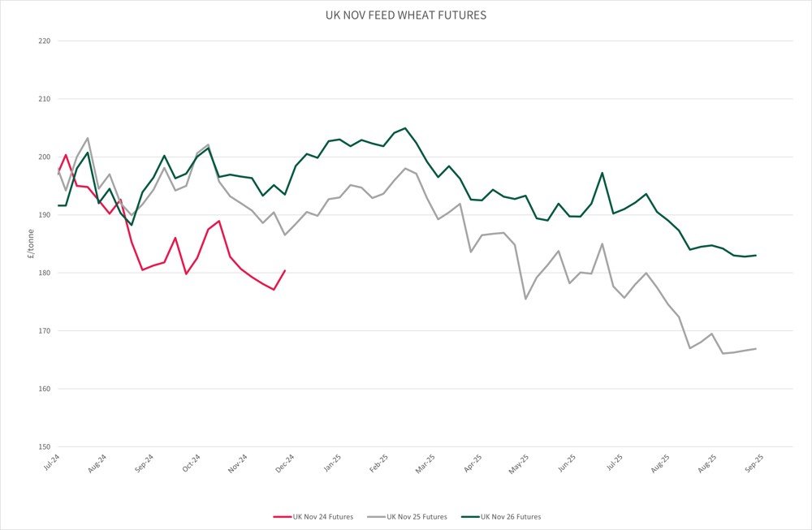Select the £/tonne y-axis title

tap(28, 243)
